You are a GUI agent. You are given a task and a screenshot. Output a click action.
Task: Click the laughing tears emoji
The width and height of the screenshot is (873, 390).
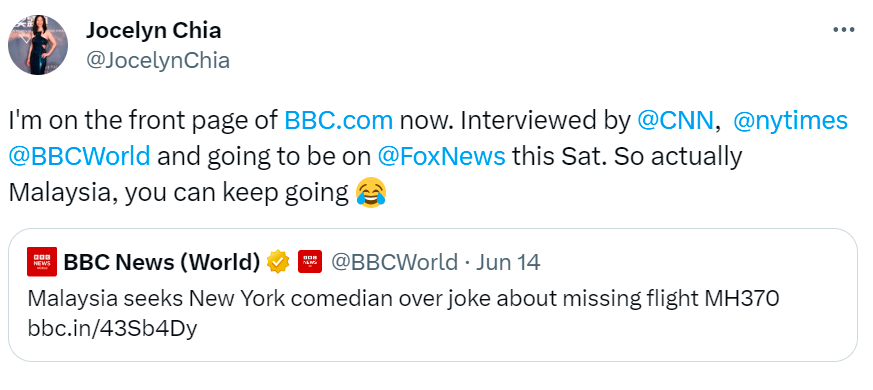click(x=371, y=193)
